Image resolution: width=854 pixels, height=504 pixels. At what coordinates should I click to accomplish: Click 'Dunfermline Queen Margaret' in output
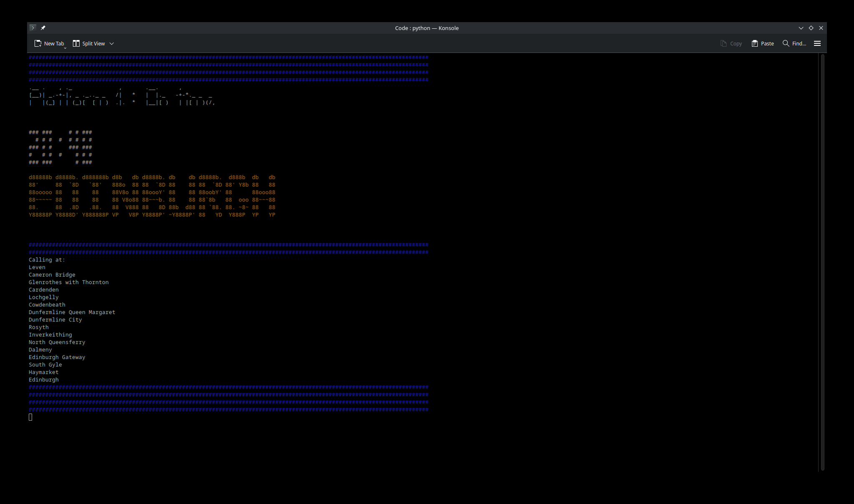[x=72, y=312]
